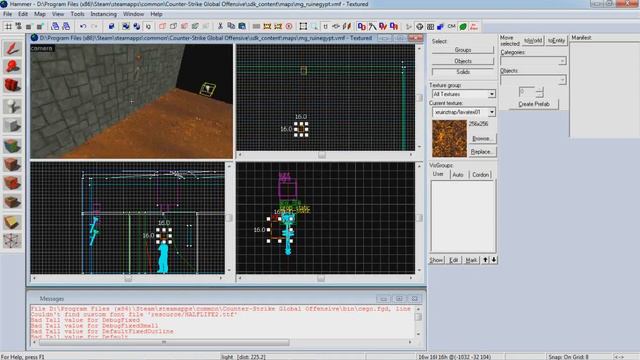
Task: Click the CM toolbar icon
Action: [451, 27]
